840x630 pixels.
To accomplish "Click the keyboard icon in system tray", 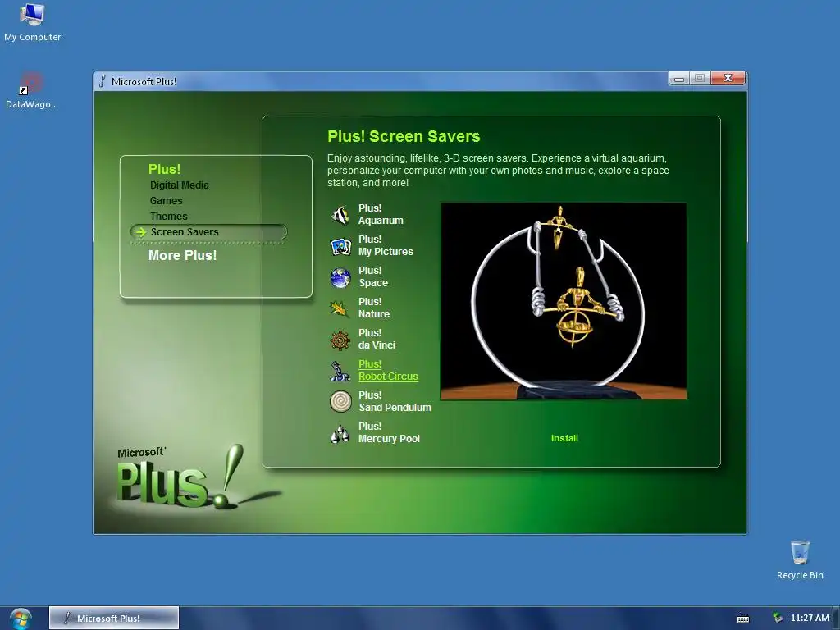I will pyautogui.click(x=743, y=619).
